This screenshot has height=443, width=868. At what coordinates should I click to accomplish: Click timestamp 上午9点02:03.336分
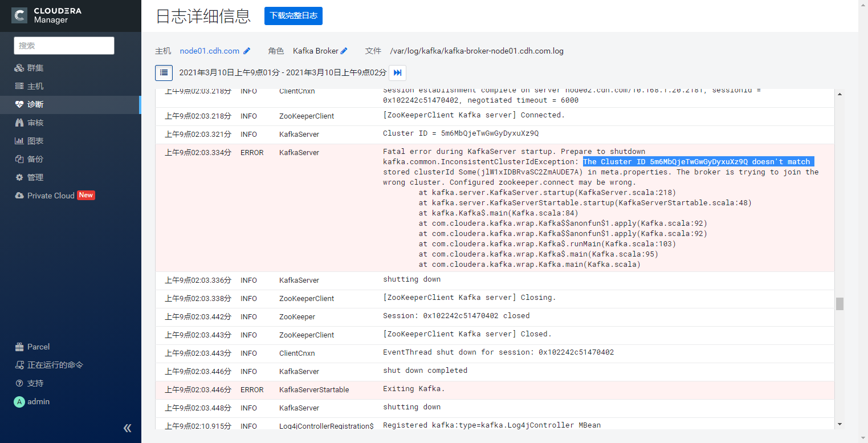(198, 281)
